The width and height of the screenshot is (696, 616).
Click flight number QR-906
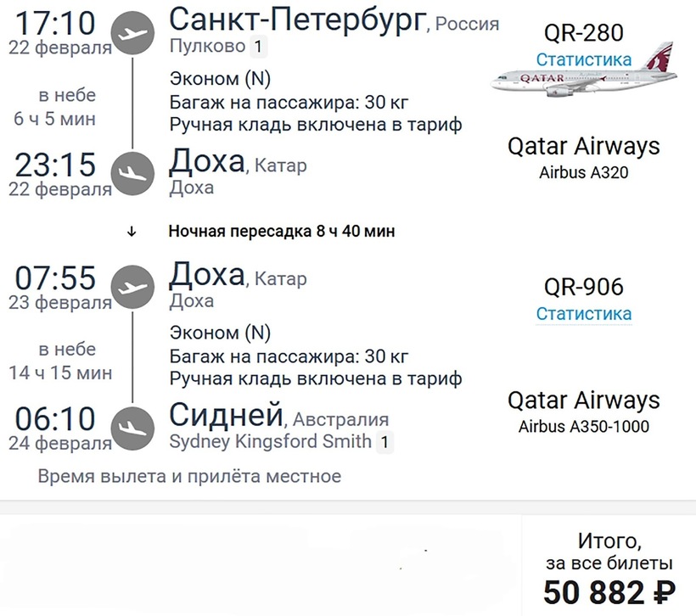(584, 287)
